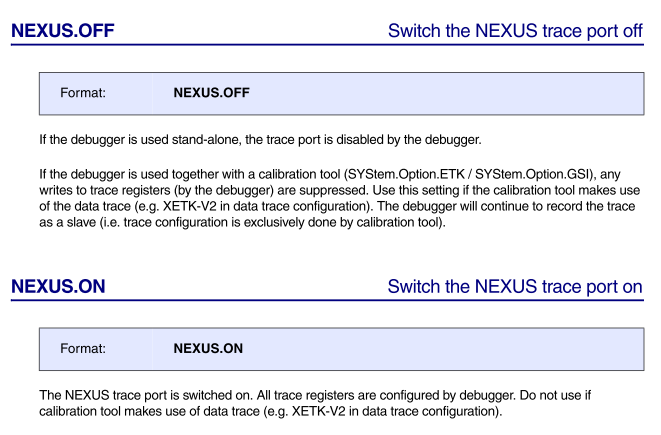Click the NEXUS.OFF section heading

pyautogui.click(x=62, y=31)
